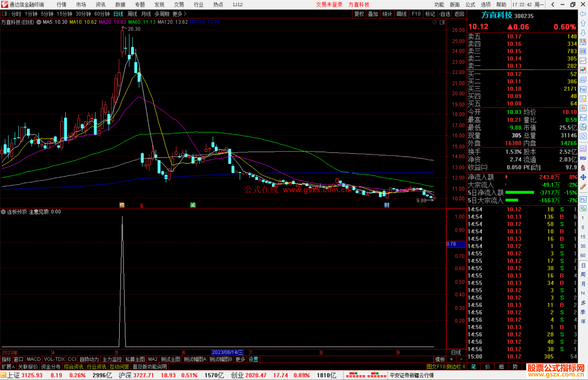Toggle the 连板预顶 indicator circle
Screen dimensions: 588x380
pyautogui.click(x=3, y=212)
